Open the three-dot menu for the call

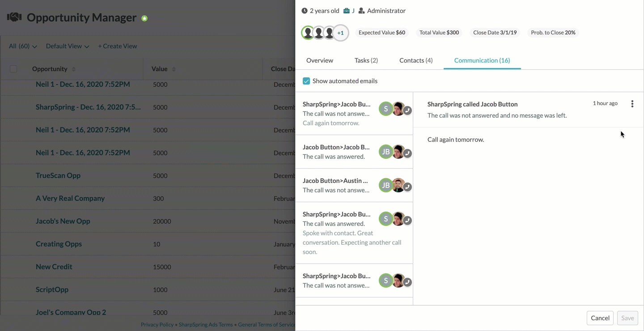coord(632,104)
